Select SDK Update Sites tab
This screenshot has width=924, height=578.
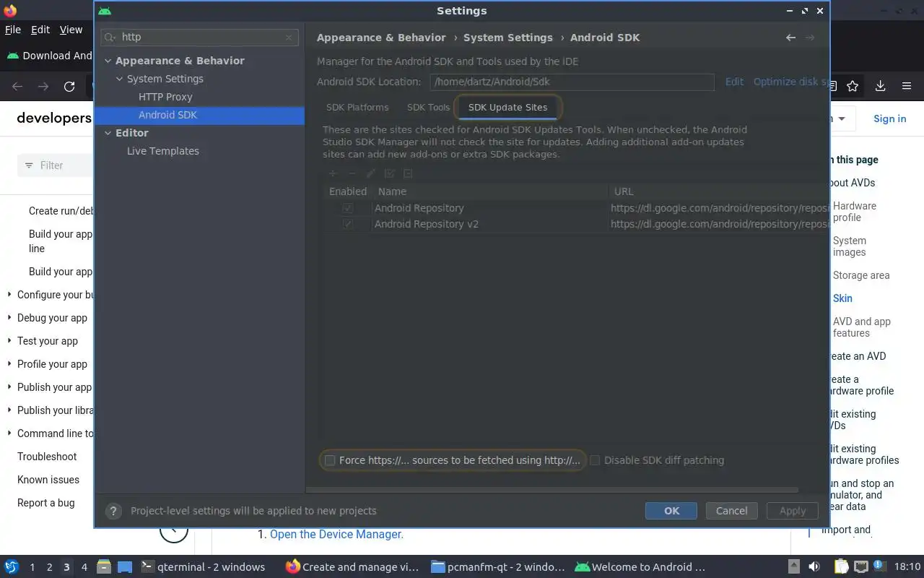pos(507,107)
